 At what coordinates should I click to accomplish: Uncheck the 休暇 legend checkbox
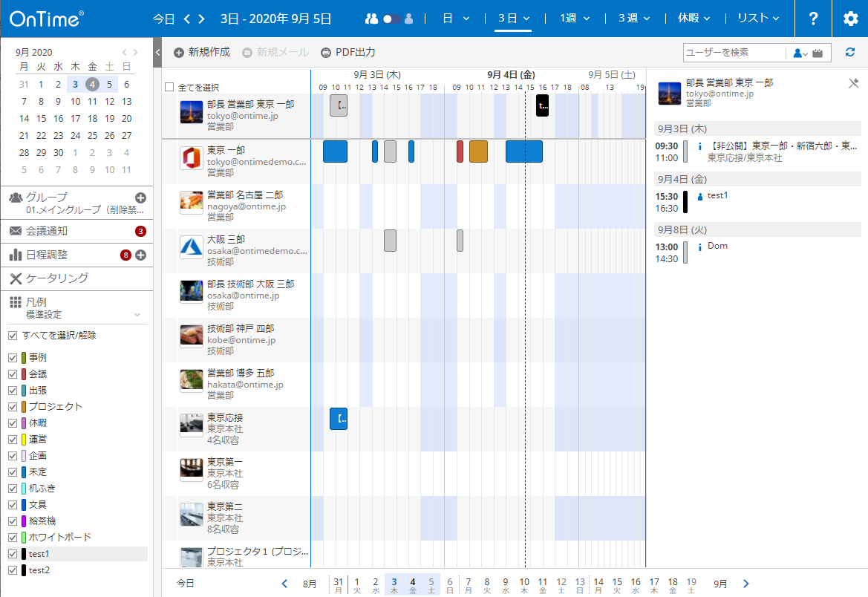(12, 423)
